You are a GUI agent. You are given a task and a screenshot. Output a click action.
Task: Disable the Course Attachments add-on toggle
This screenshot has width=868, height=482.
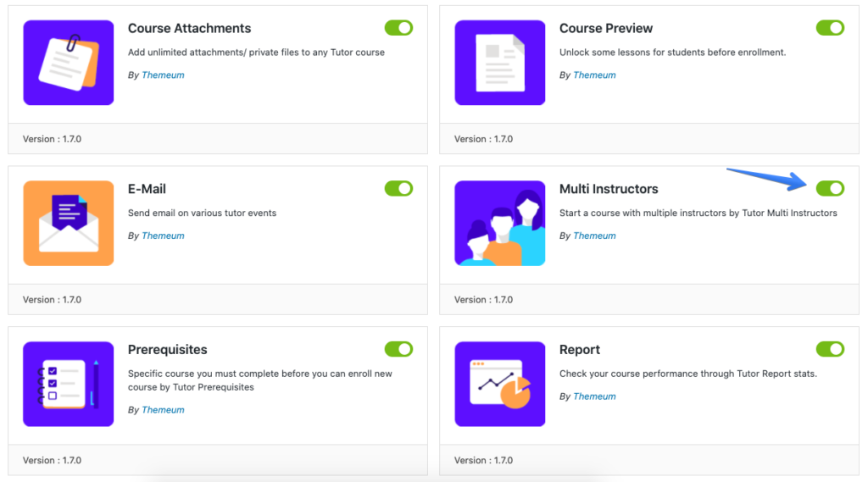398,28
